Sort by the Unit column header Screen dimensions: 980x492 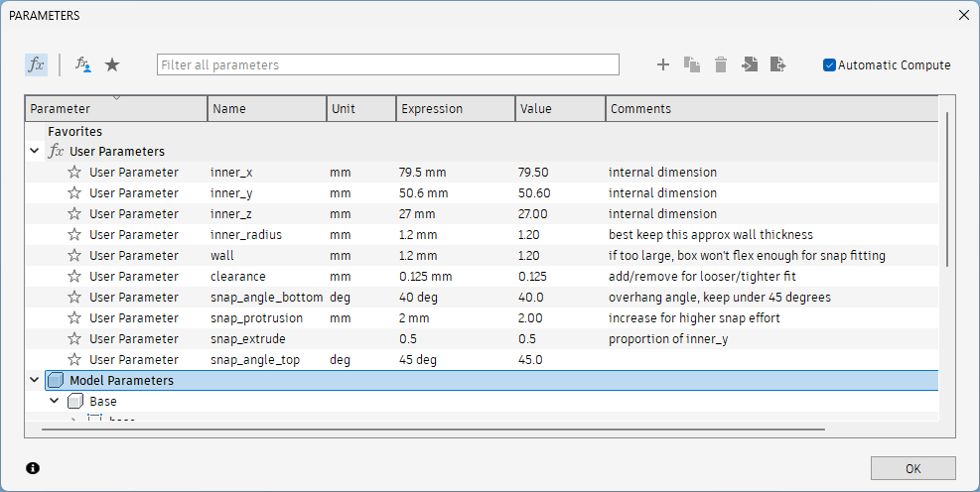point(361,109)
